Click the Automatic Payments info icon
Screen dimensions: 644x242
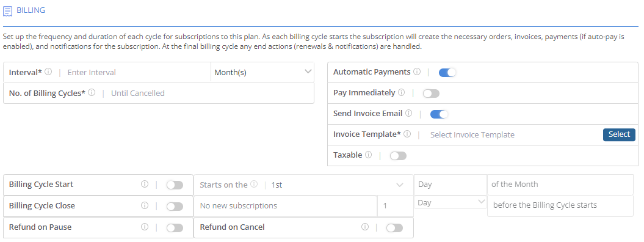(417, 72)
